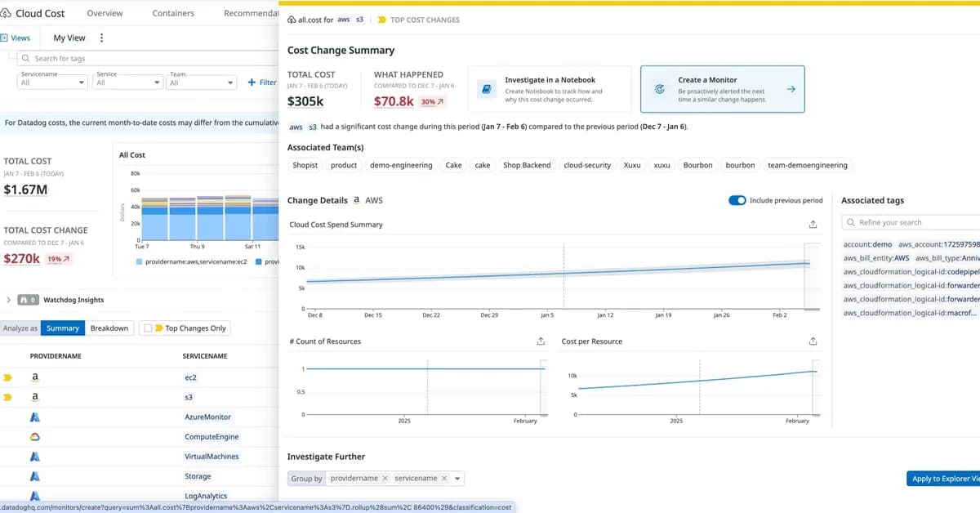Export the Cloud Cost Spend Summary graph
This screenshot has height=513, width=980.
pos(813,225)
